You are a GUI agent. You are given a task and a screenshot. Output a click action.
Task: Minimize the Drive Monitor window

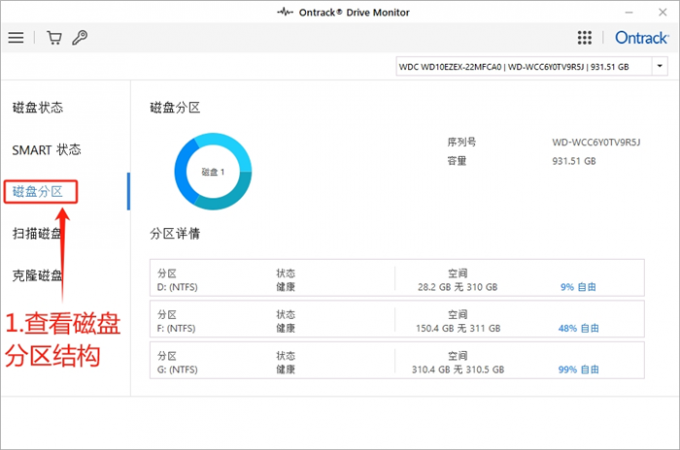tap(629, 13)
